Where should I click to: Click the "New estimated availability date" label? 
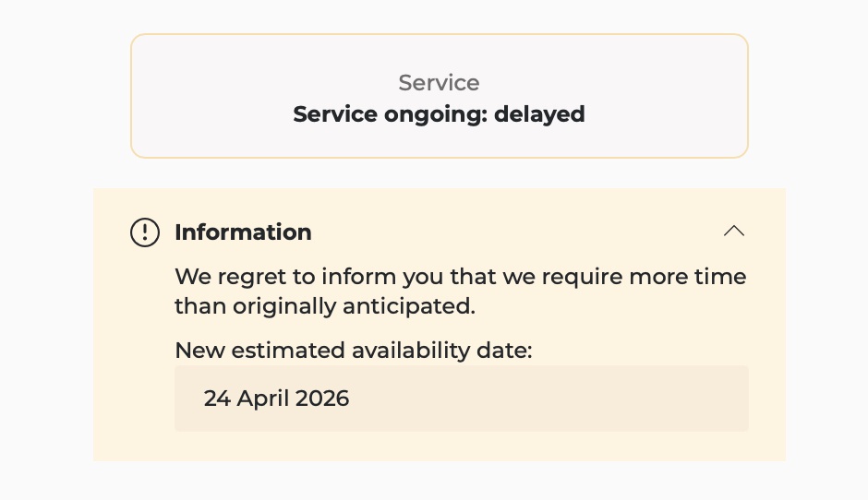pos(354,351)
